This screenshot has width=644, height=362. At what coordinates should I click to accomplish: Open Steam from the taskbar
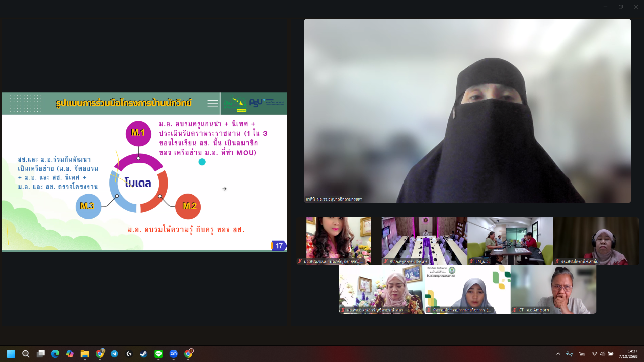[144, 354]
